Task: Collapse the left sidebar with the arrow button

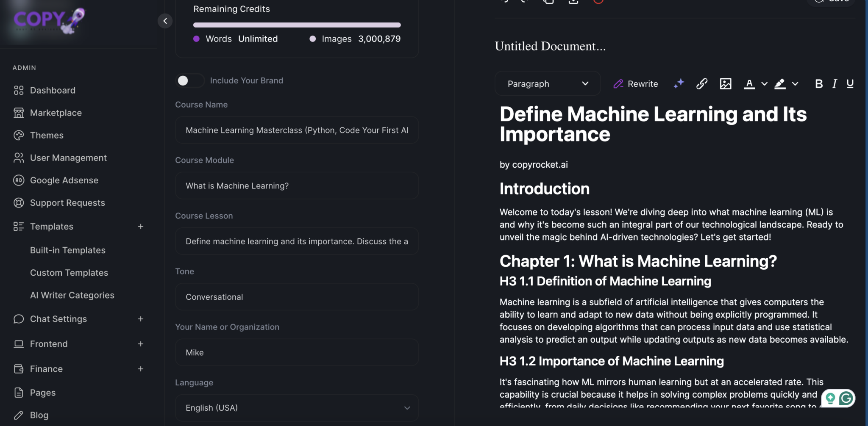Action: tap(165, 21)
